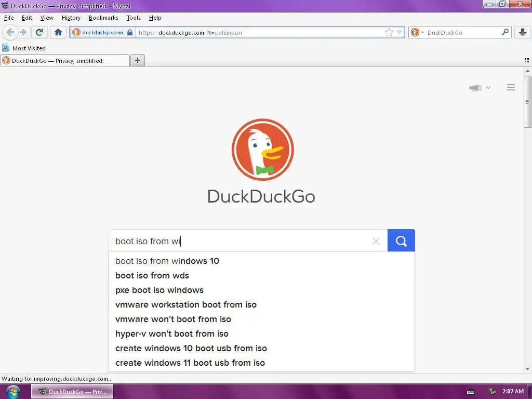532x399 pixels.
Task: Open the Windows Start button
Action: click(12, 392)
